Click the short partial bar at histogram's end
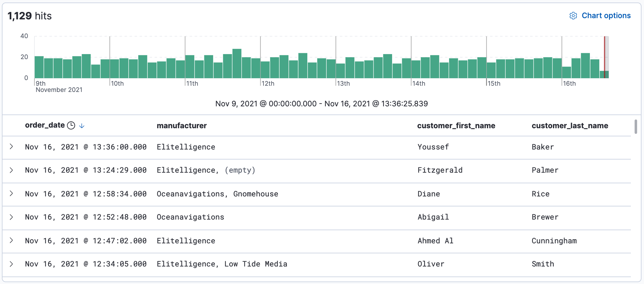Viewport: 644px width, 284px height. point(604,75)
